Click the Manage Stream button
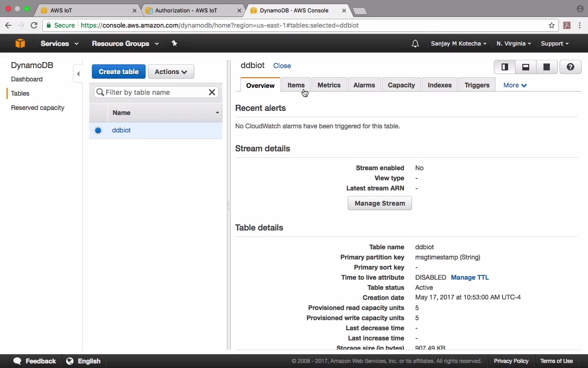588x368 pixels. [x=380, y=203]
